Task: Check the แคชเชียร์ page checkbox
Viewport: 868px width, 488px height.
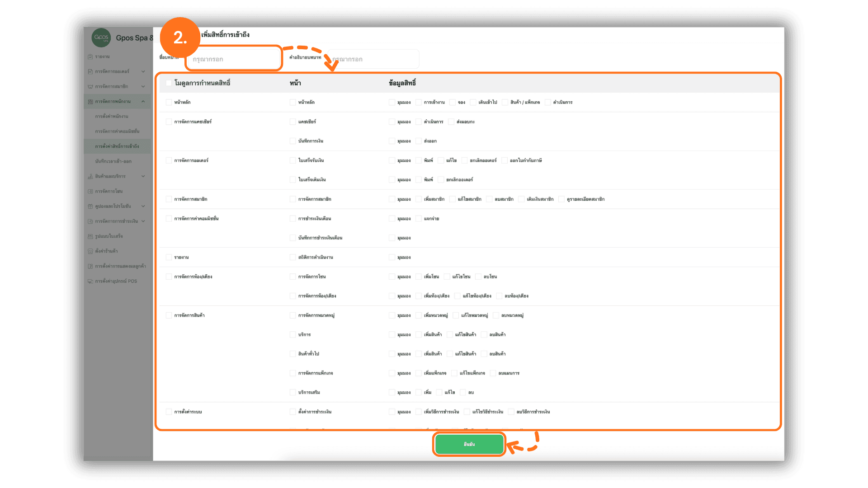Action: [292, 122]
